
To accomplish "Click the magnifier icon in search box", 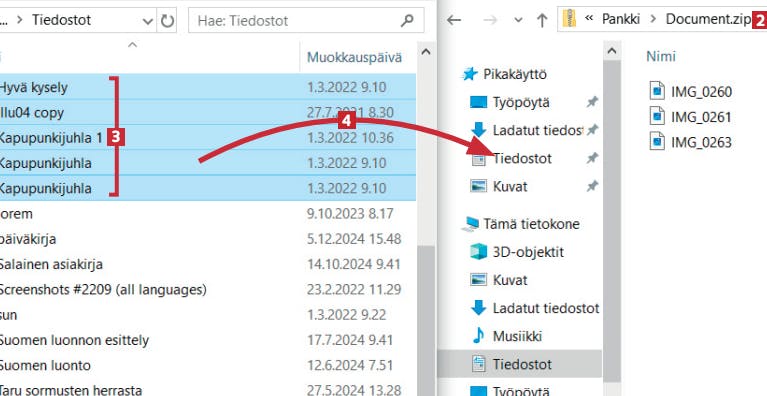I will (x=407, y=21).
